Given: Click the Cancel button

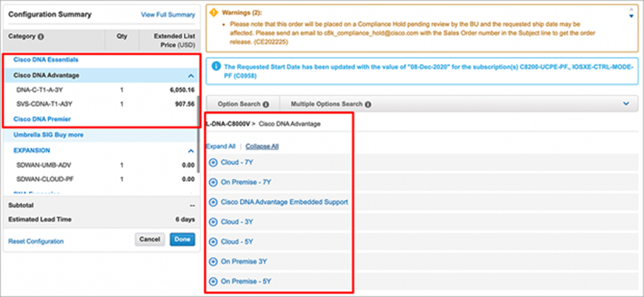Looking at the screenshot, I should [150, 239].
